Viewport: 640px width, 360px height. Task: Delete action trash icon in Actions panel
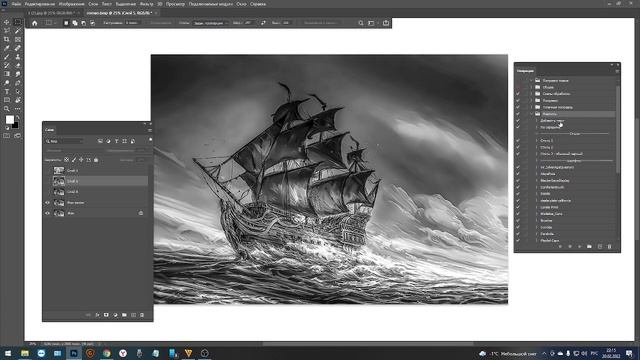pyautogui.click(x=609, y=247)
